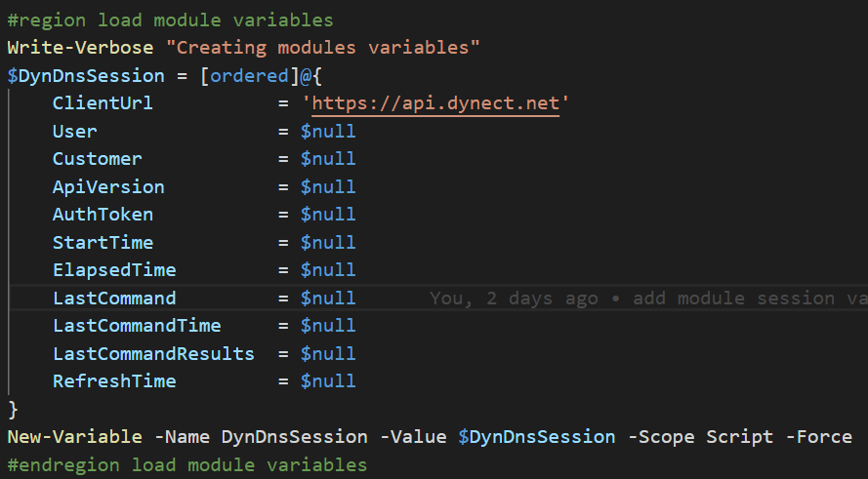Screen dimensions: 868x479
Task: Open the https://api.dynect.net link
Action: coord(434,103)
